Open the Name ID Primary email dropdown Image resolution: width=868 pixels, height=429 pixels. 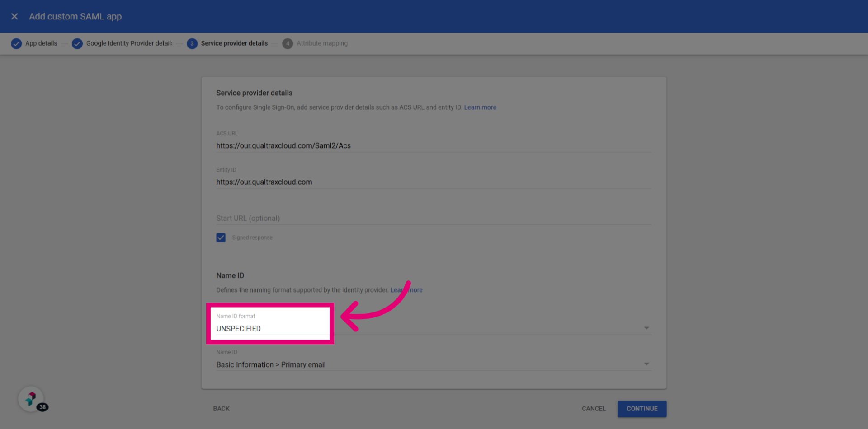point(434,360)
